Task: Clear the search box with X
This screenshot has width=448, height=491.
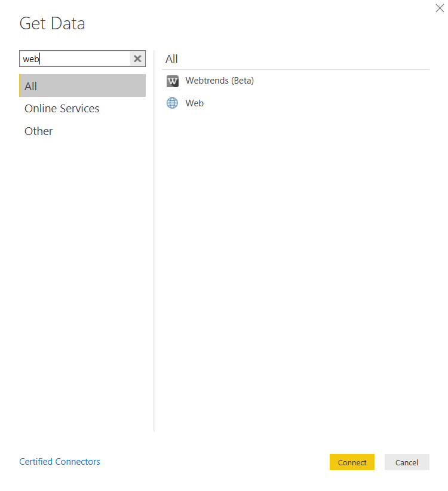Action: tap(137, 59)
